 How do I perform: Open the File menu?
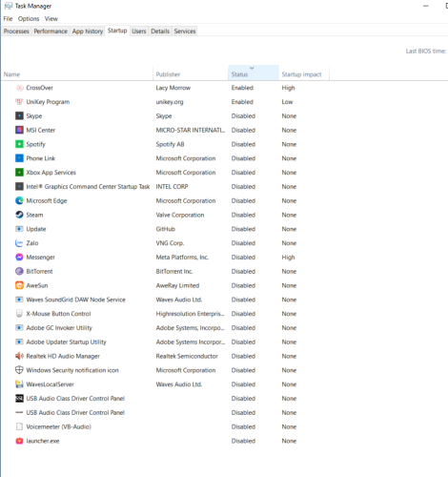8,19
